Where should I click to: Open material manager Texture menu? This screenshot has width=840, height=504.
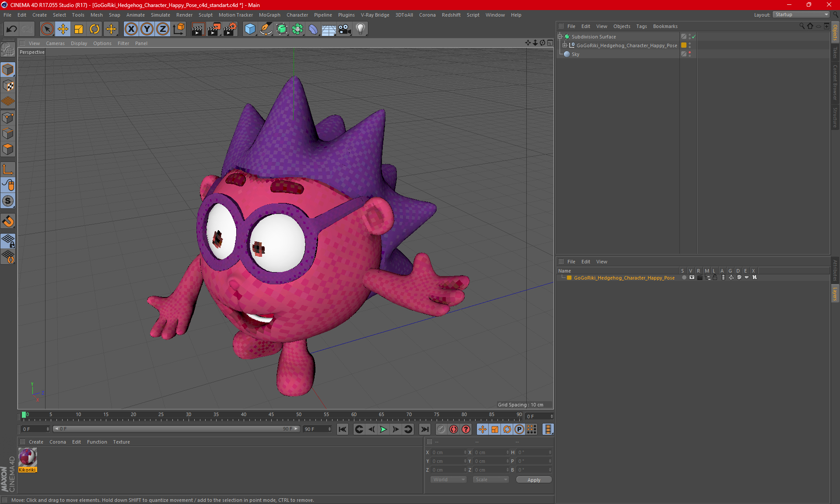point(121,442)
